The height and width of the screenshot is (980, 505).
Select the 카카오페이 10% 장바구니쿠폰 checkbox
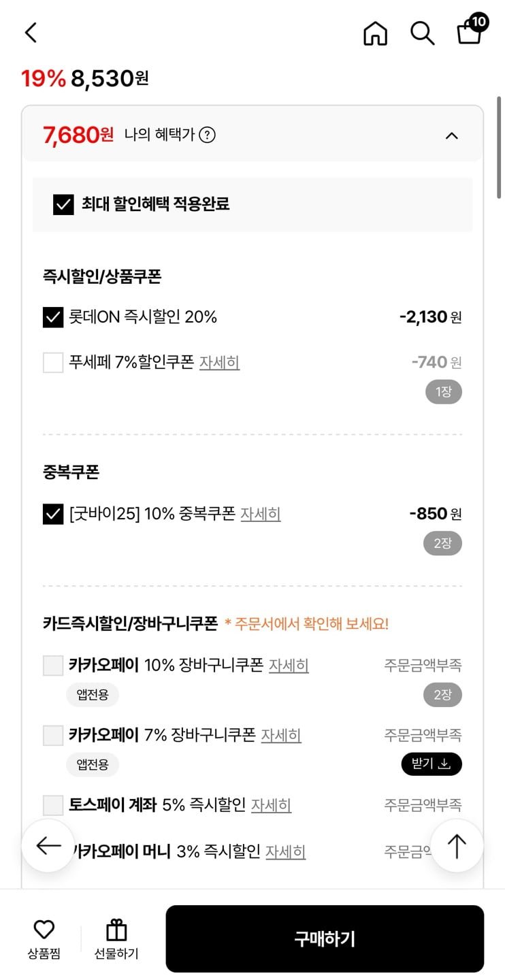pos(53,666)
